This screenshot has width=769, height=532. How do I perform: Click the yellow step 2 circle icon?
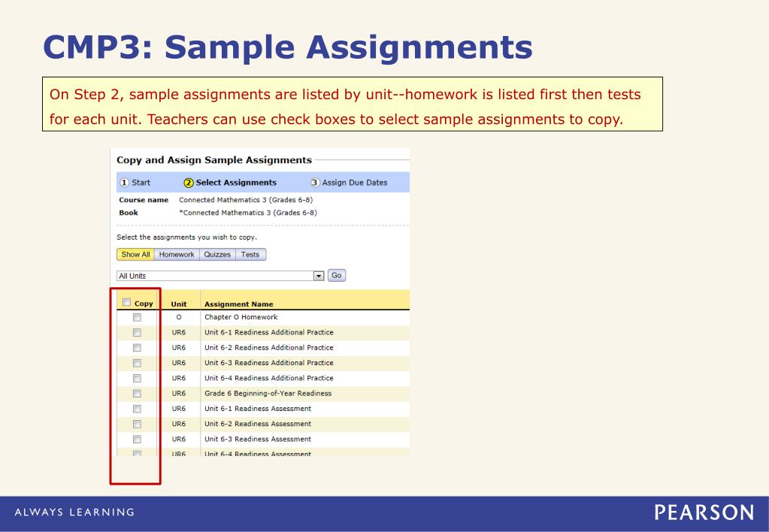[189, 183]
